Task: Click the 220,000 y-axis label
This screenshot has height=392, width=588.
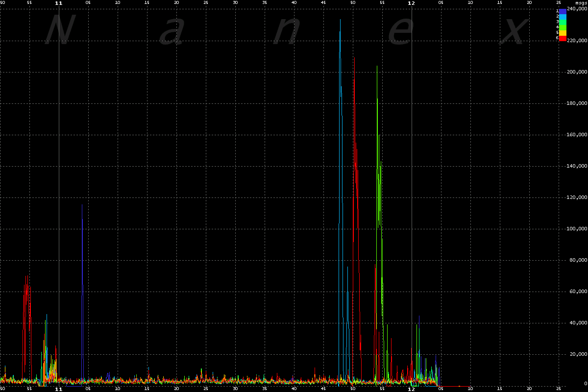Action: point(577,41)
